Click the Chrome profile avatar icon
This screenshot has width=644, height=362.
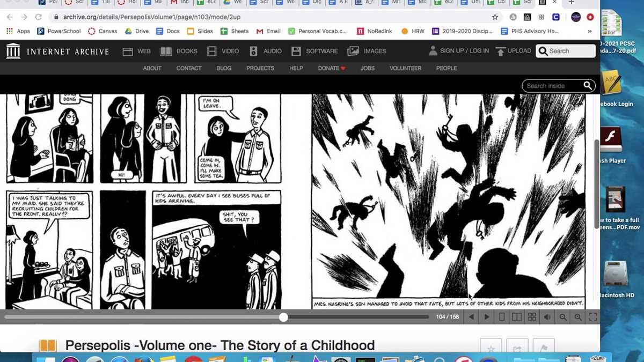(x=576, y=17)
